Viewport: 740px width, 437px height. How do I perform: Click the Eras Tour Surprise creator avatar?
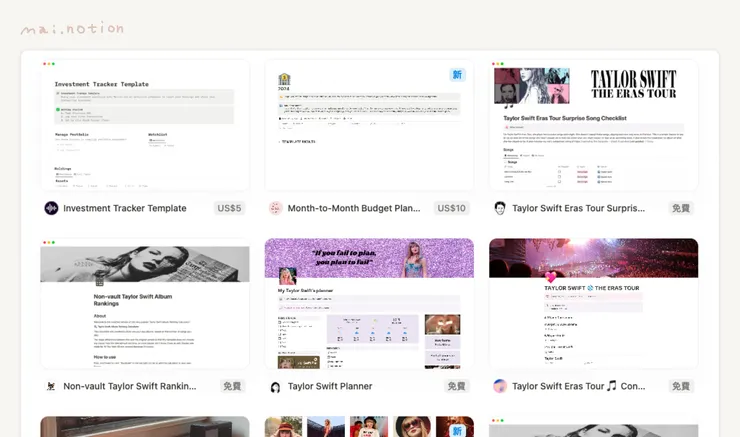(500, 208)
